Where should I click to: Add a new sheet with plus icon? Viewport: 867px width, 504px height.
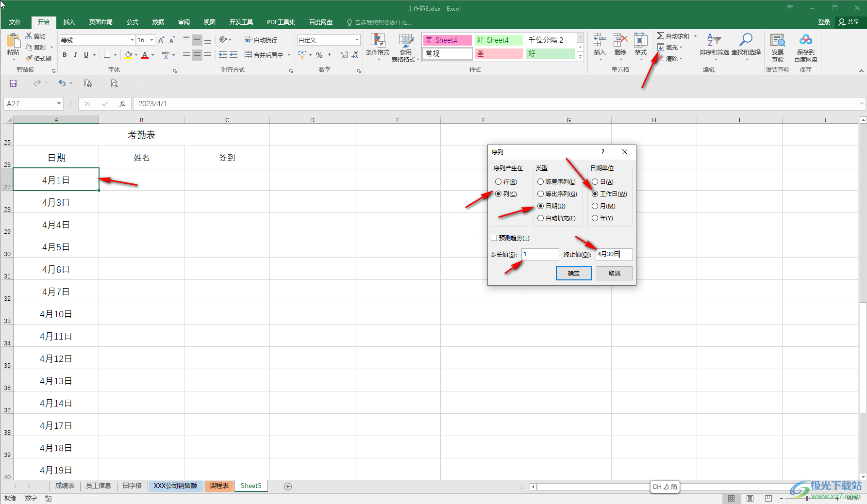click(x=288, y=486)
